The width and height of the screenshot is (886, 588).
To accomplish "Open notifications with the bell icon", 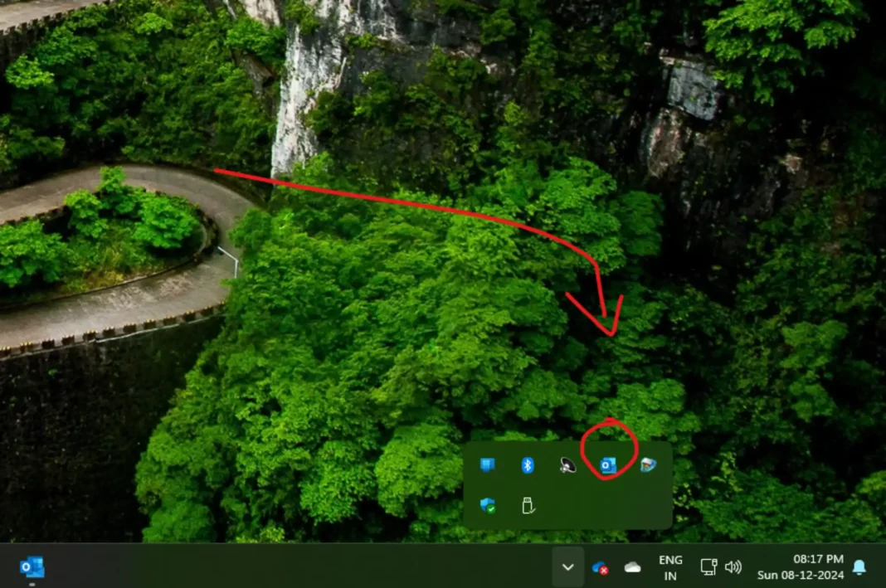I will point(859,567).
